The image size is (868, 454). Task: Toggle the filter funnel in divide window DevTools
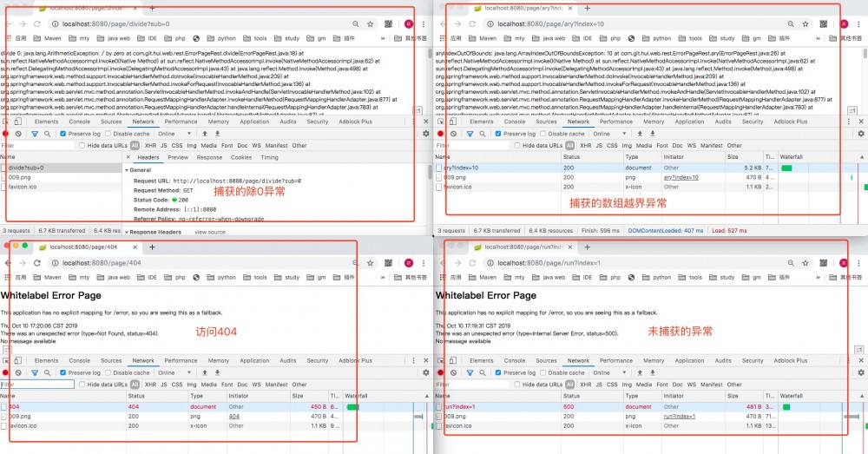point(35,134)
